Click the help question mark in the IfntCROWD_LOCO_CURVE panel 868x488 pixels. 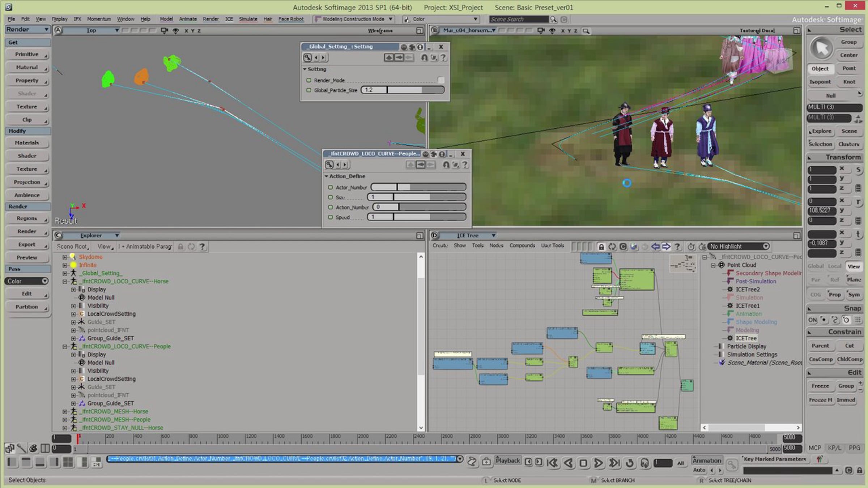point(465,164)
